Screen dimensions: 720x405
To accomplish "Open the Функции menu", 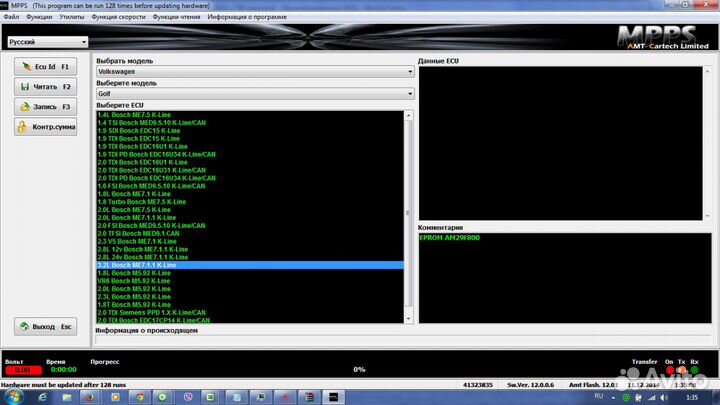I will pos(39,17).
